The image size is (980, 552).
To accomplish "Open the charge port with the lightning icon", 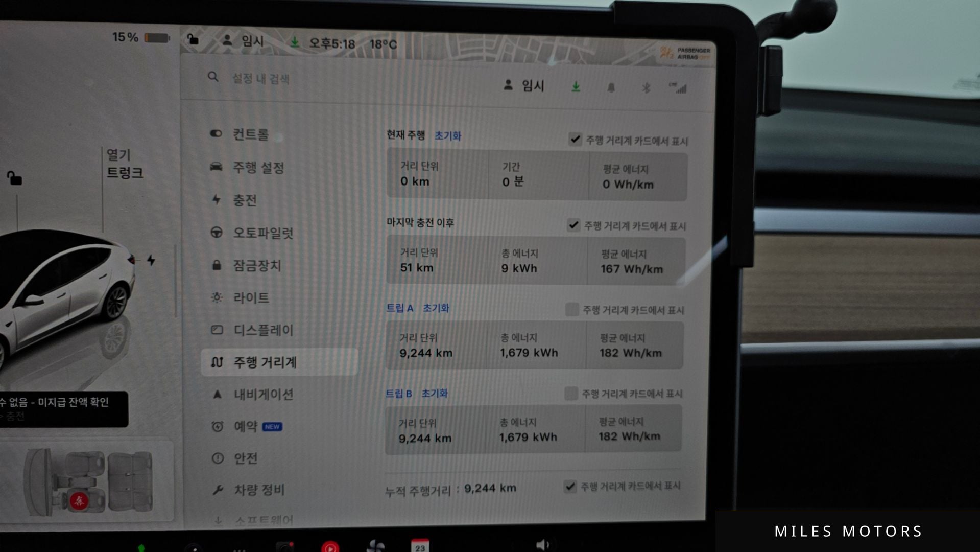I will pos(151,260).
